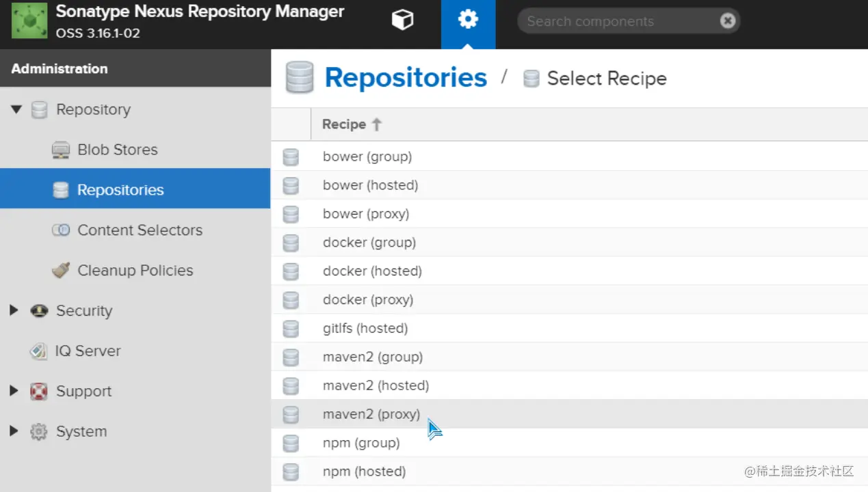Choose the maven2 (group) recipe

[x=373, y=357]
